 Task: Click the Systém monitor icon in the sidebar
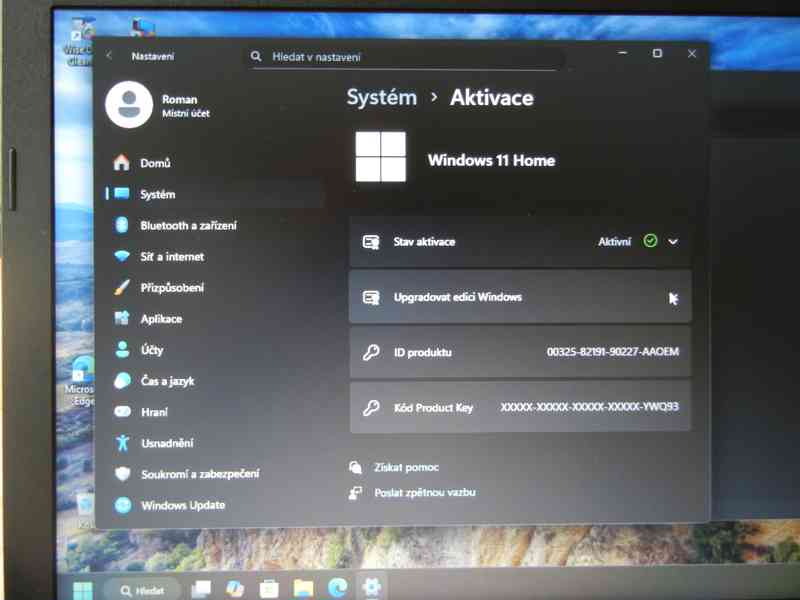[x=122, y=193]
